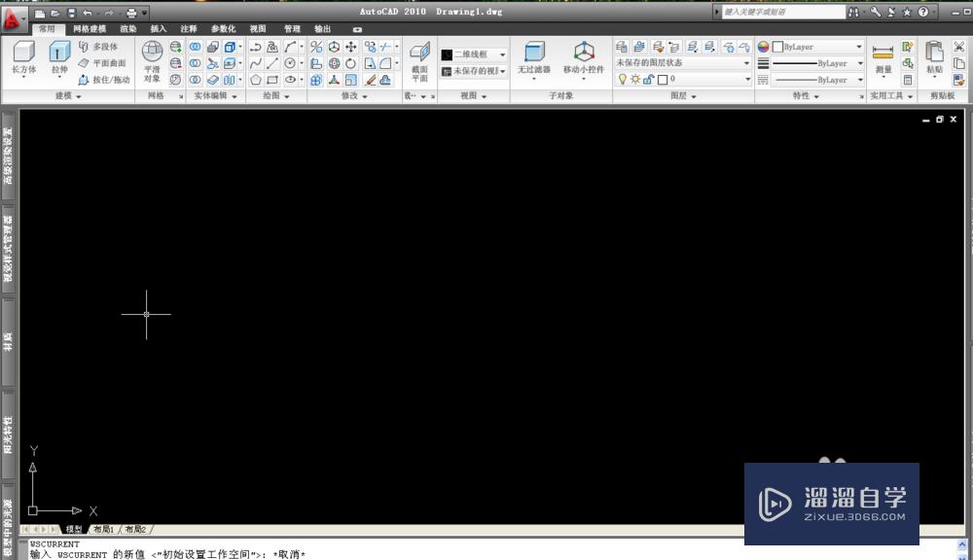Click the 测量 (Measure) icon
The height and width of the screenshot is (560, 973).
pyautogui.click(x=883, y=51)
